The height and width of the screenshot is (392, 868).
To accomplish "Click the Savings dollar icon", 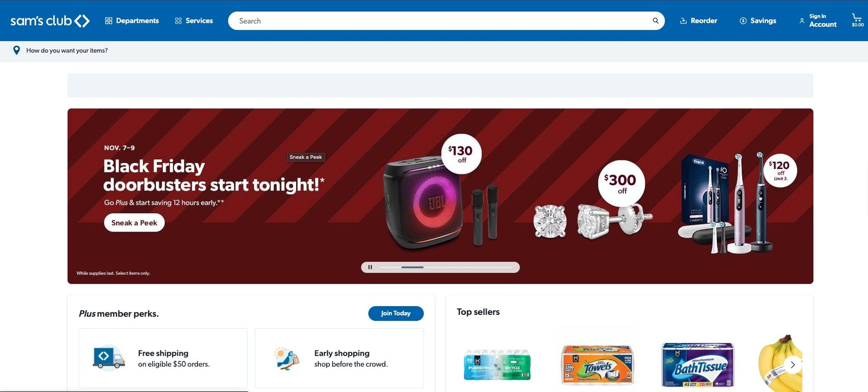I will tap(743, 21).
